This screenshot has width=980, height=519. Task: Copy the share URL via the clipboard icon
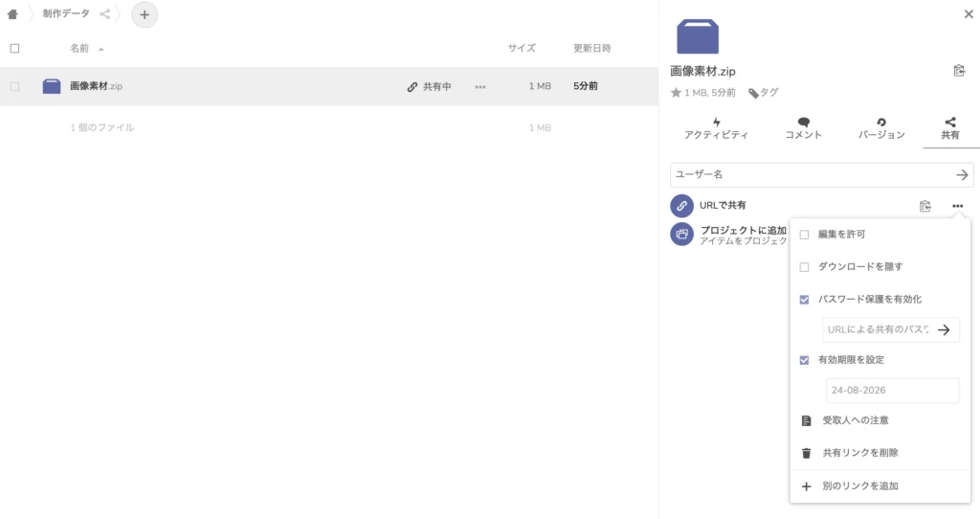point(925,206)
